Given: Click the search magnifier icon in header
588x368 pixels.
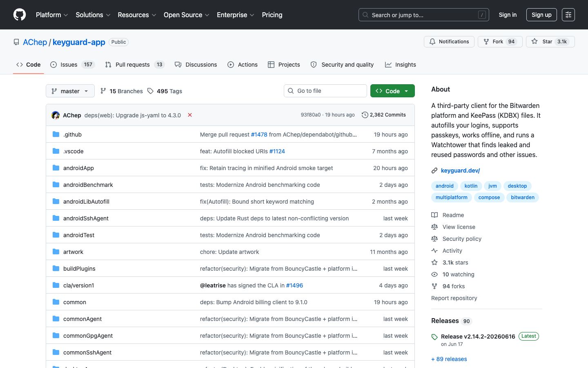Looking at the screenshot, I should 365,15.
